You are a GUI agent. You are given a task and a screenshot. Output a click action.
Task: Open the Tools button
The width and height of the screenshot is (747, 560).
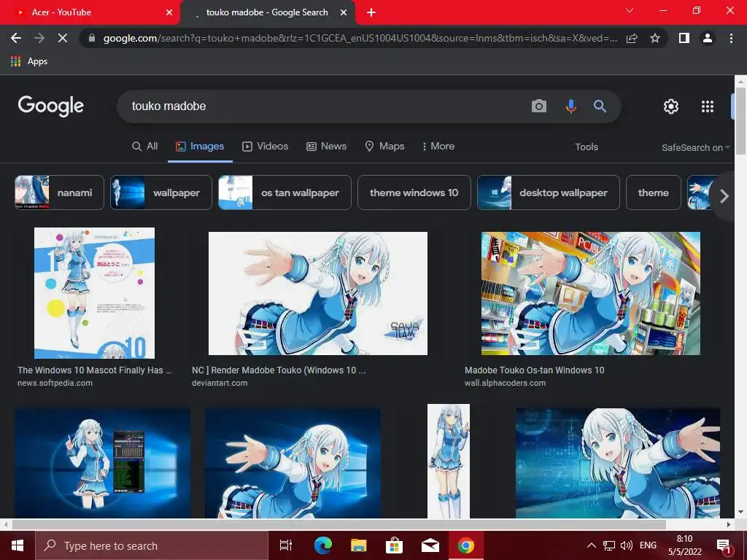(586, 147)
